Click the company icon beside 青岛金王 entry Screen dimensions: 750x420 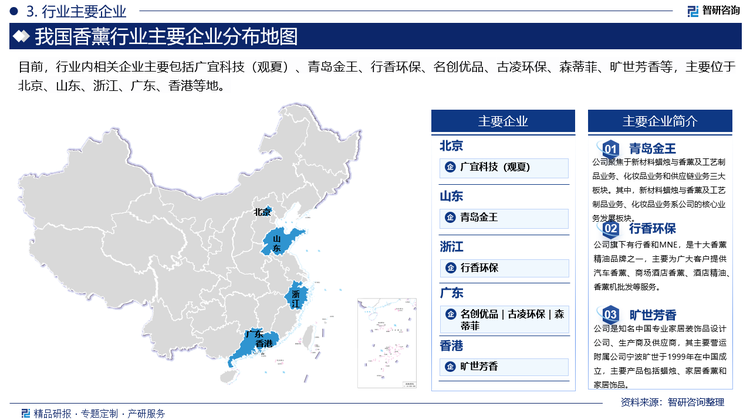point(450,217)
